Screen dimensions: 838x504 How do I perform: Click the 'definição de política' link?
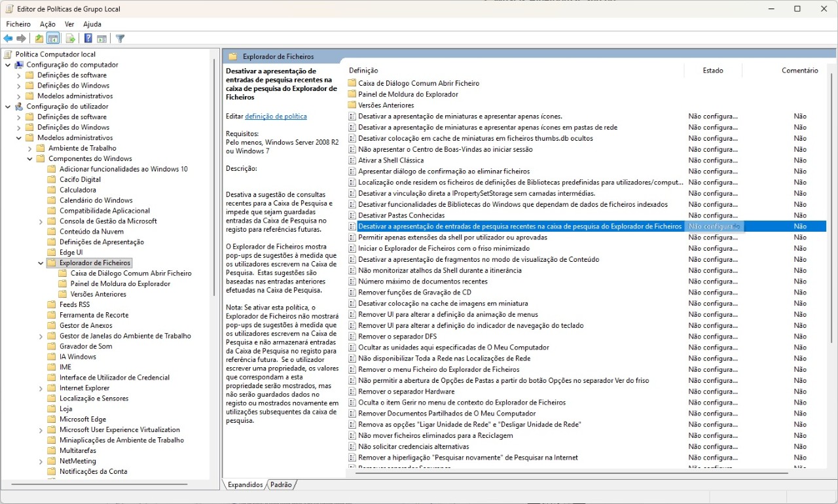(276, 117)
